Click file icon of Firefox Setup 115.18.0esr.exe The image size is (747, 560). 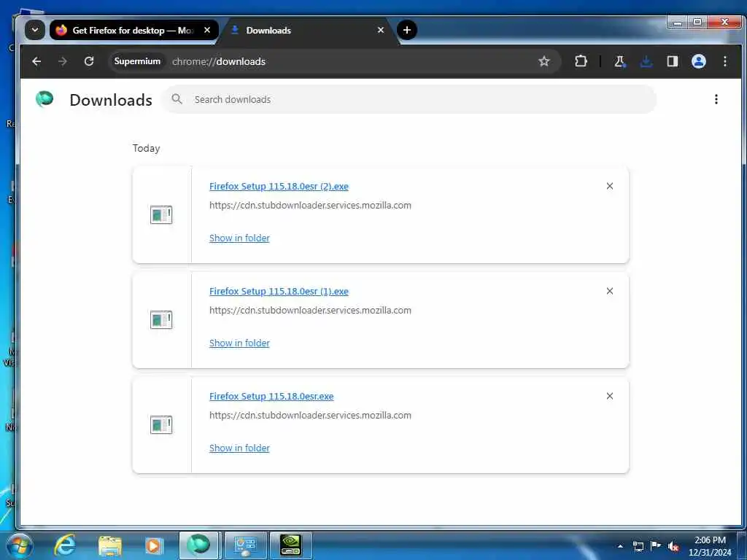tap(161, 425)
